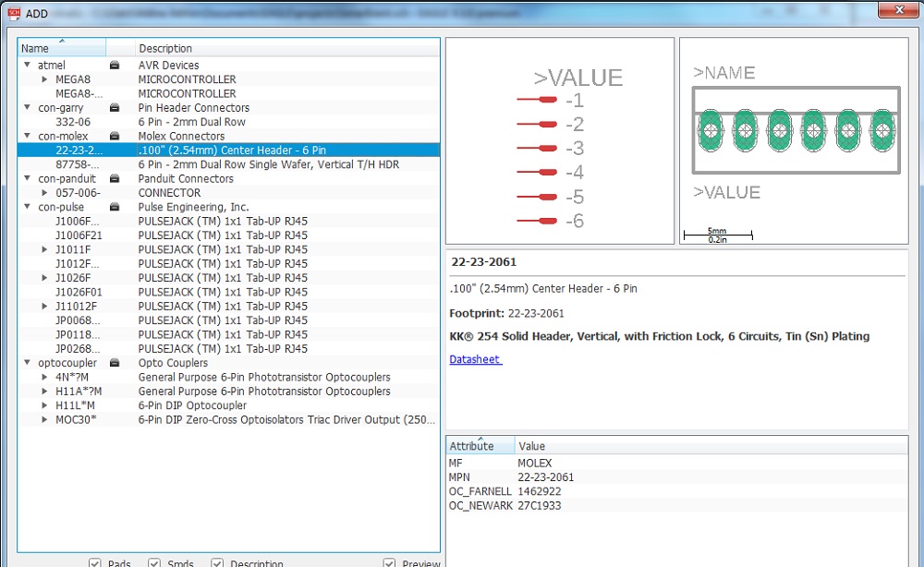Select the J1006F21 device
The height and width of the screenshot is (567, 924).
pyautogui.click(x=228, y=235)
